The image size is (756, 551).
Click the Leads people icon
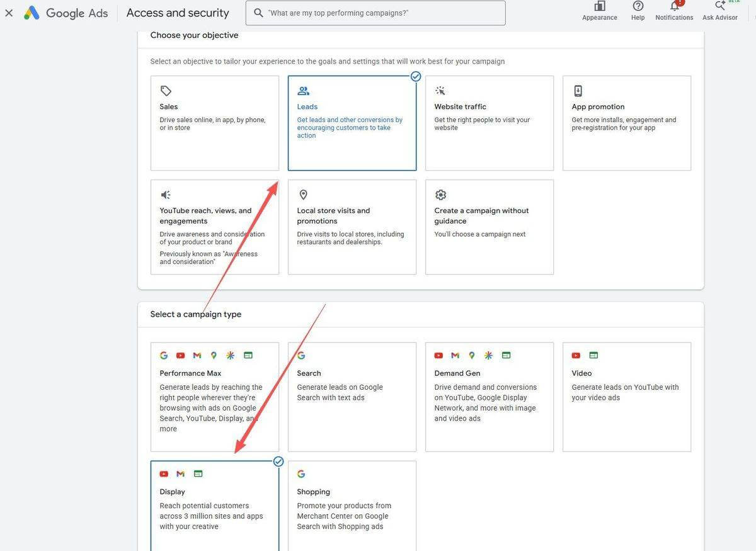(x=303, y=91)
